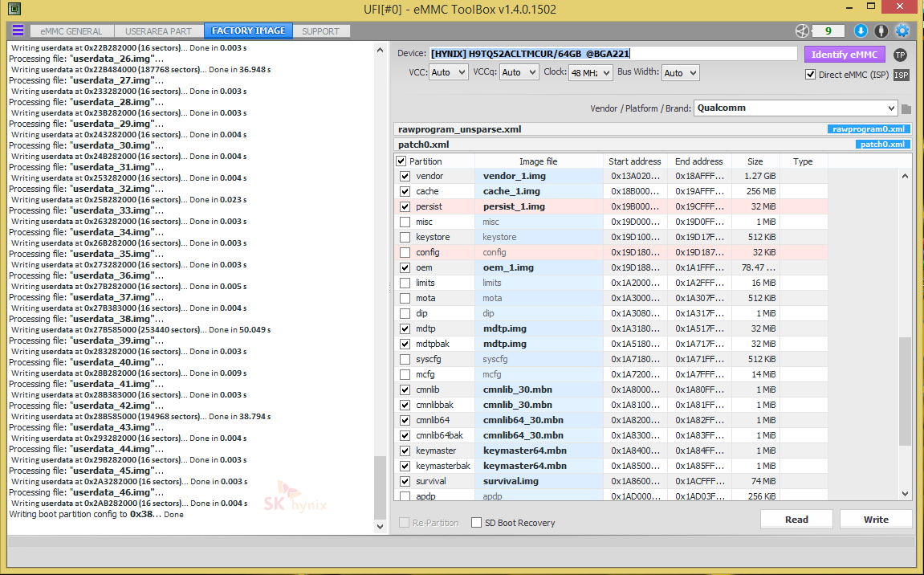
Task: Check the misc partition checkbox
Action: [405, 222]
